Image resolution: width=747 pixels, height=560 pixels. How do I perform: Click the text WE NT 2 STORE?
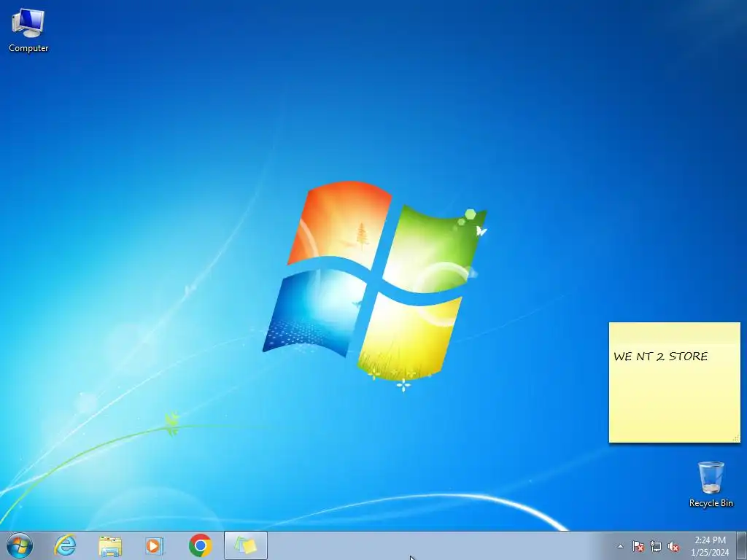[x=660, y=357]
